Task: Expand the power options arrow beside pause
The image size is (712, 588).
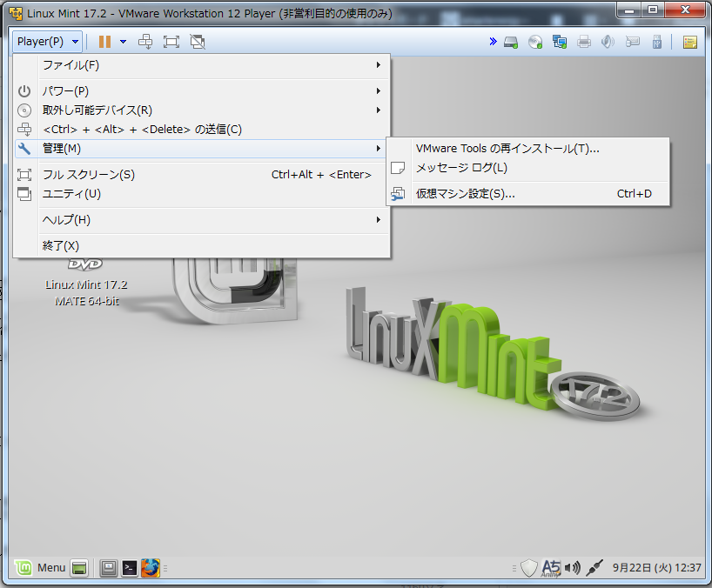Action: pyautogui.click(x=123, y=42)
